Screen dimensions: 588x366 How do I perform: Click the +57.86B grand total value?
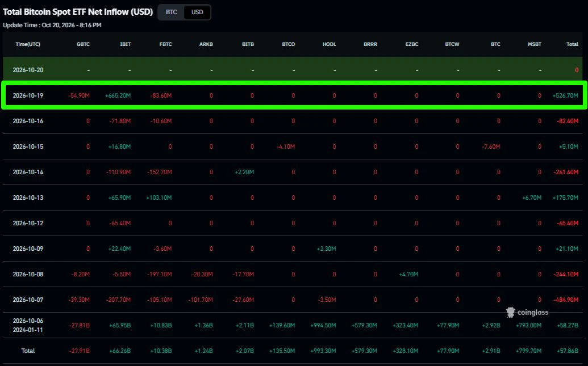point(568,351)
